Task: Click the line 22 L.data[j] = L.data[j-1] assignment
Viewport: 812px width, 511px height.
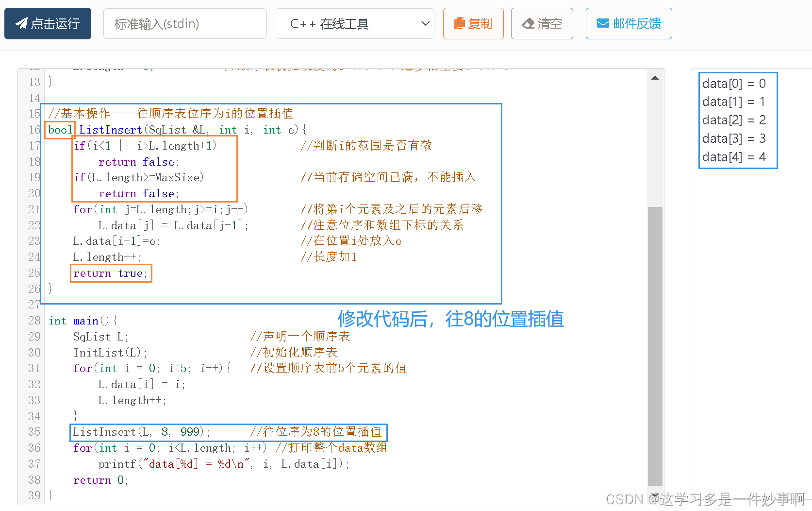Action: (173, 225)
